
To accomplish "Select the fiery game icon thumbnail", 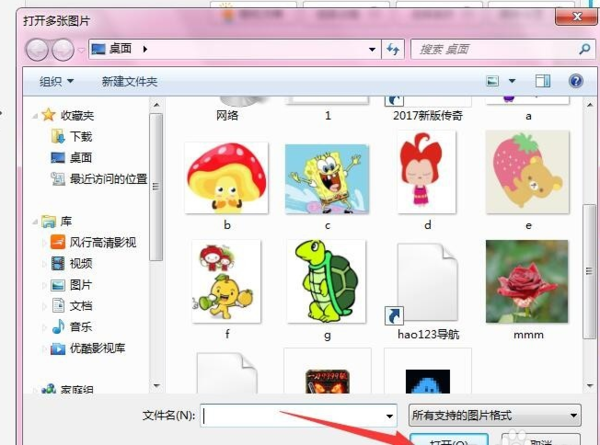I will (328, 381).
